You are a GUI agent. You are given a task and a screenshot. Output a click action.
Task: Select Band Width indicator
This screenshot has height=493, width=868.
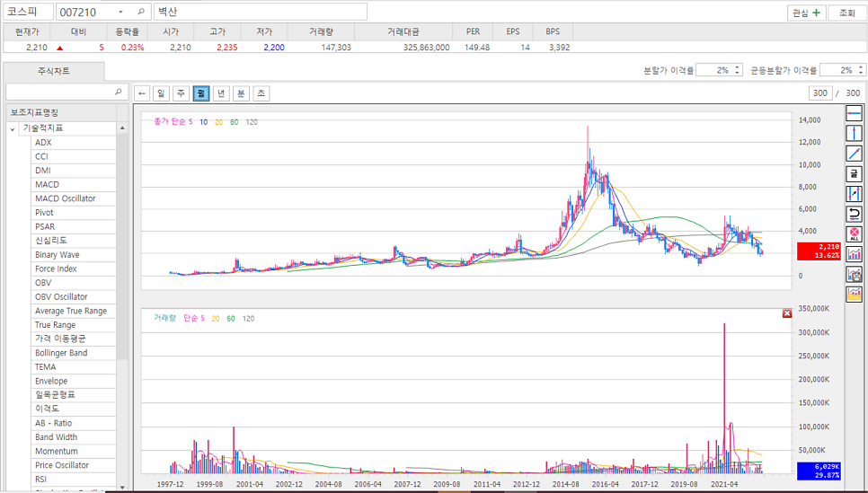[74, 436]
